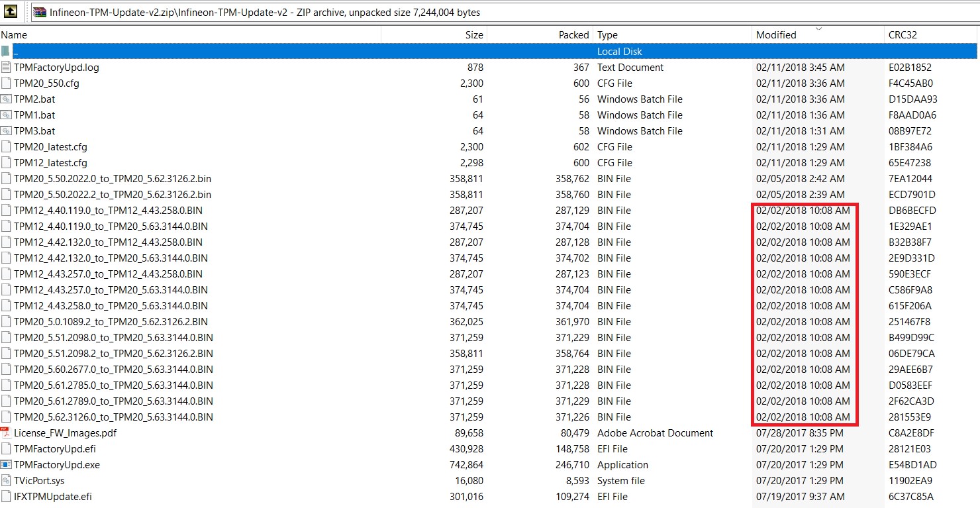Click the archive path address field

coord(507,12)
